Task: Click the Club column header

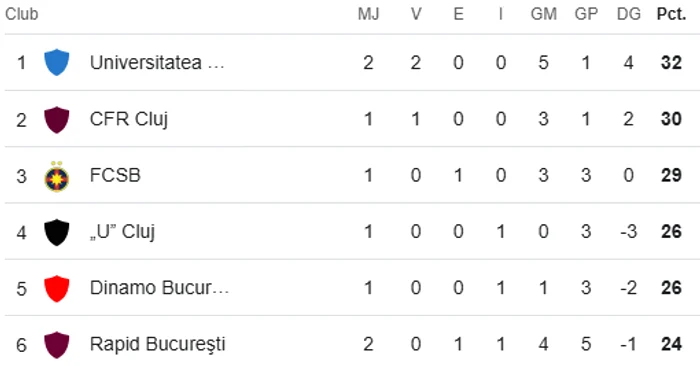Action: tap(21, 14)
